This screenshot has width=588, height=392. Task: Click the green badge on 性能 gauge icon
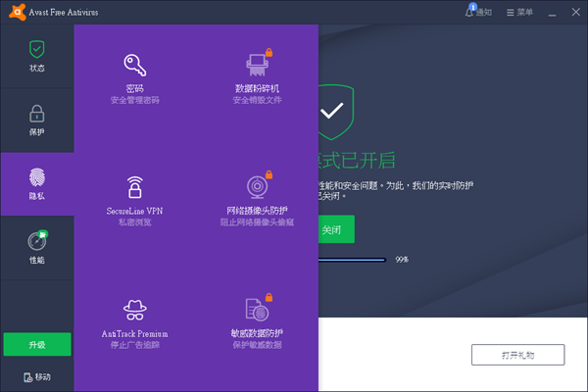click(x=43, y=234)
